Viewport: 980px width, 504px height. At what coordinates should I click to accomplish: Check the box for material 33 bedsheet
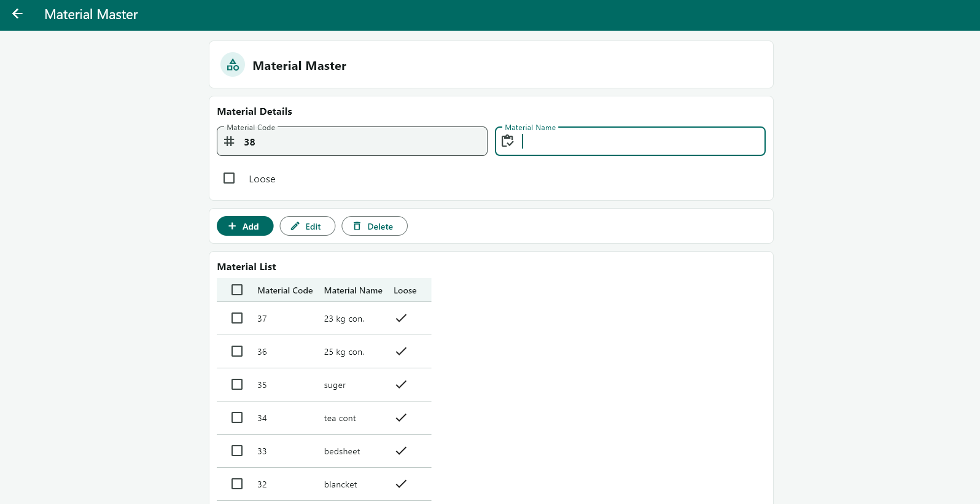pyautogui.click(x=237, y=451)
